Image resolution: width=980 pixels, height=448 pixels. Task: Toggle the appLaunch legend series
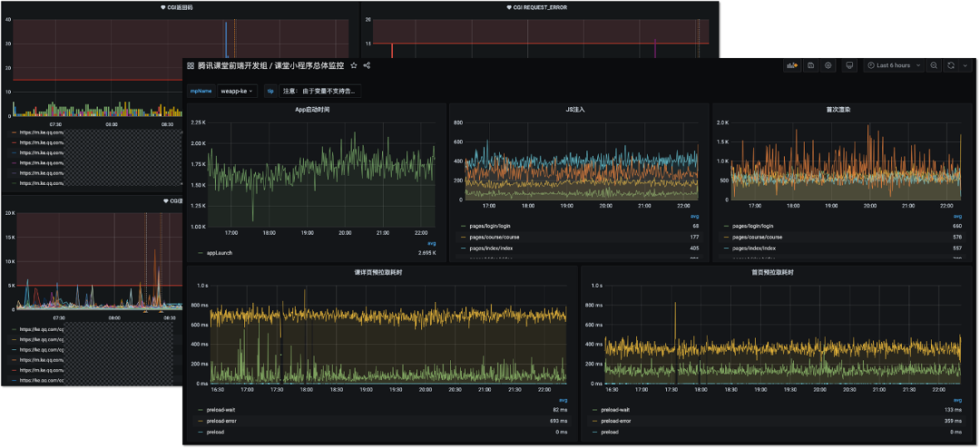coord(220,253)
